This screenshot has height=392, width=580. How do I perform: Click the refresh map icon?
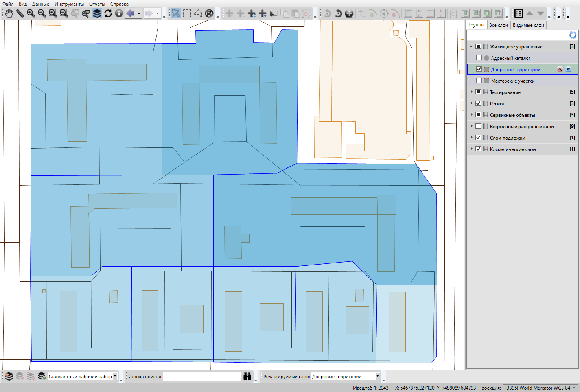click(x=108, y=13)
